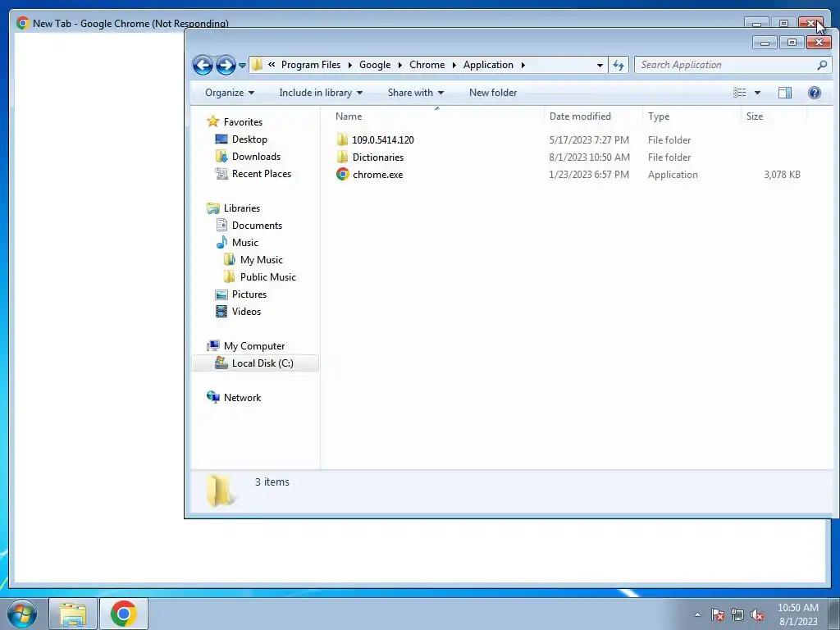Select the chrome.exe file
Screen dimensions: 840x630
(370, 174)
